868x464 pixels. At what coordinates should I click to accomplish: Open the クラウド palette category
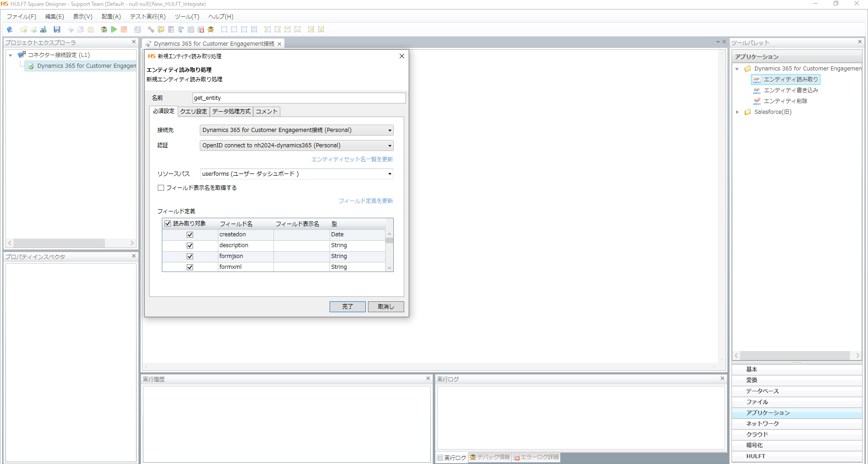coord(797,435)
